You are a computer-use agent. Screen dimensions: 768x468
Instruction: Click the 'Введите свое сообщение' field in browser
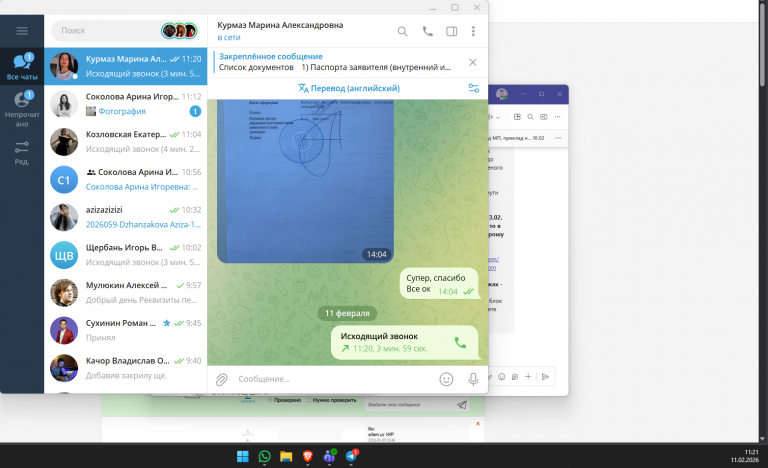click(410, 405)
